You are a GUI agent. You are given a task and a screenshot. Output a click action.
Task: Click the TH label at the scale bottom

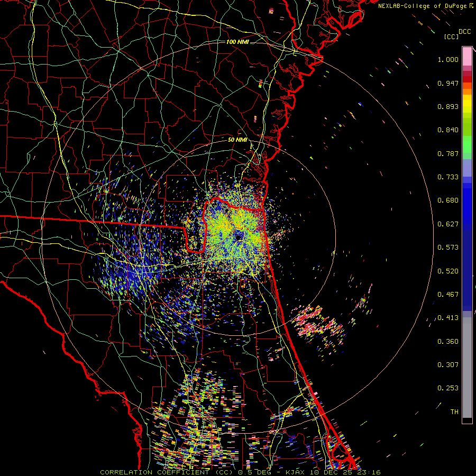pyautogui.click(x=454, y=412)
